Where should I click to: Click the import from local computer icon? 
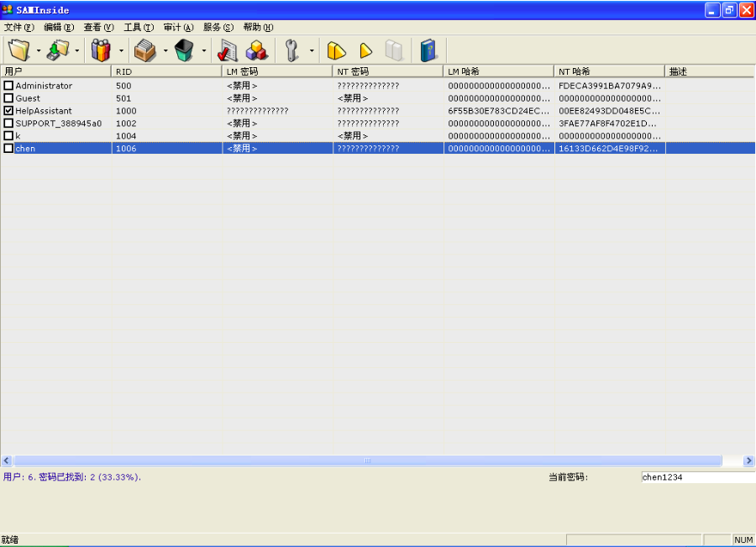coord(58,50)
